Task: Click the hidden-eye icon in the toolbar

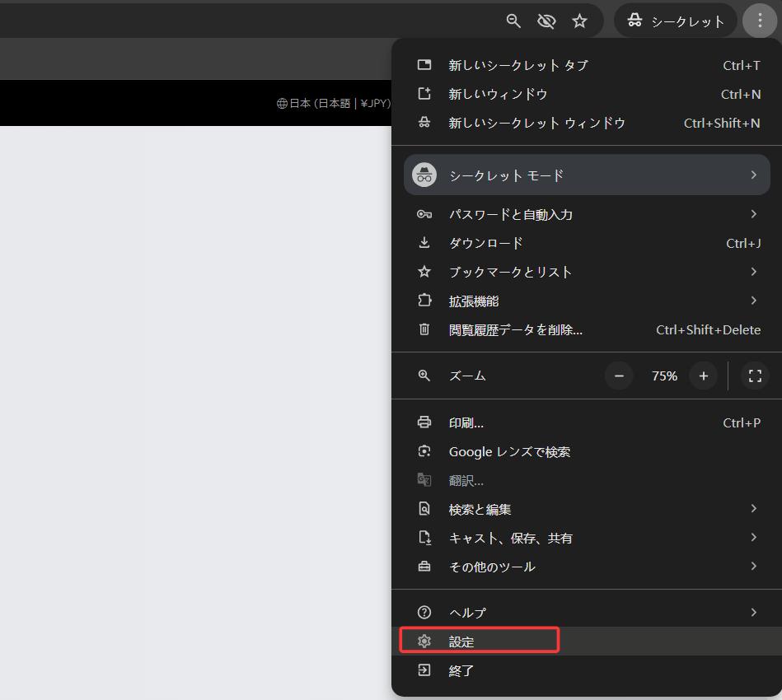Action: tap(546, 21)
